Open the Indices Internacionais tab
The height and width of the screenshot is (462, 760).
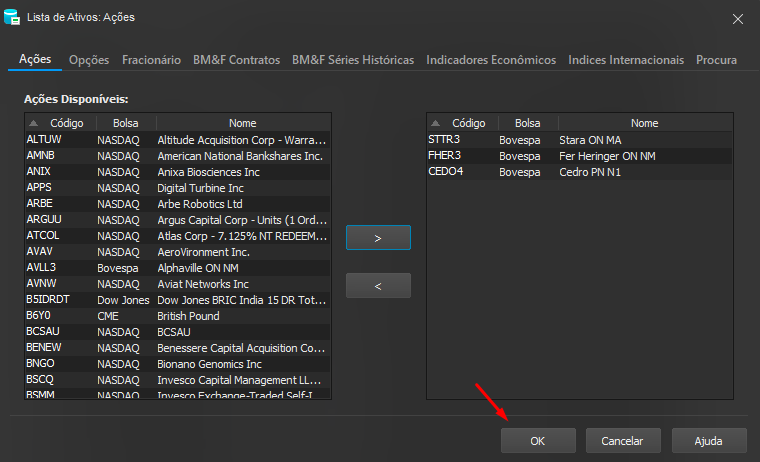pyautogui.click(x=626, y=60)
